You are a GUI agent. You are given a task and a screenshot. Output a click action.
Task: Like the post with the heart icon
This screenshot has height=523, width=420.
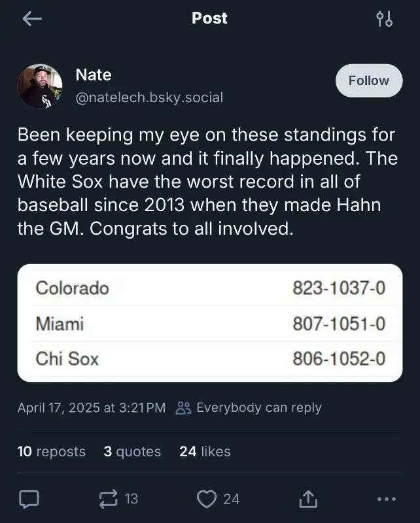coord(207,499)
